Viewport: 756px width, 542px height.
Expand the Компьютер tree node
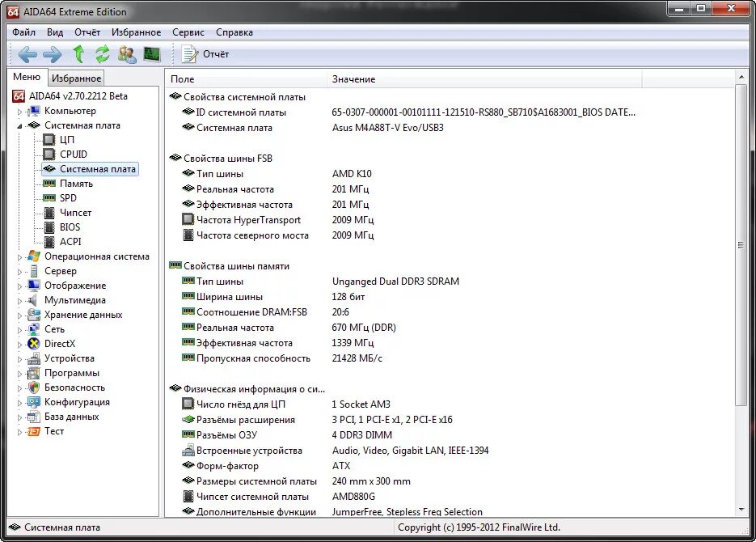19,112
